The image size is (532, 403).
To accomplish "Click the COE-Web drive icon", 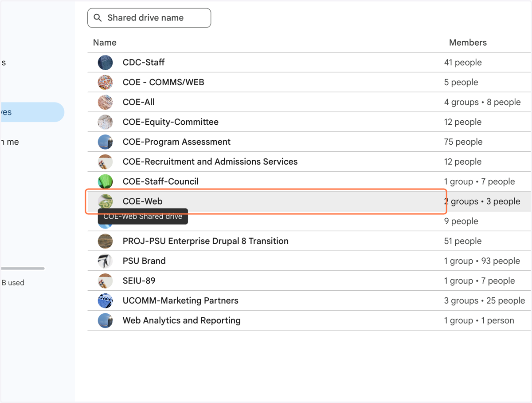I will [x=106, y=201].
